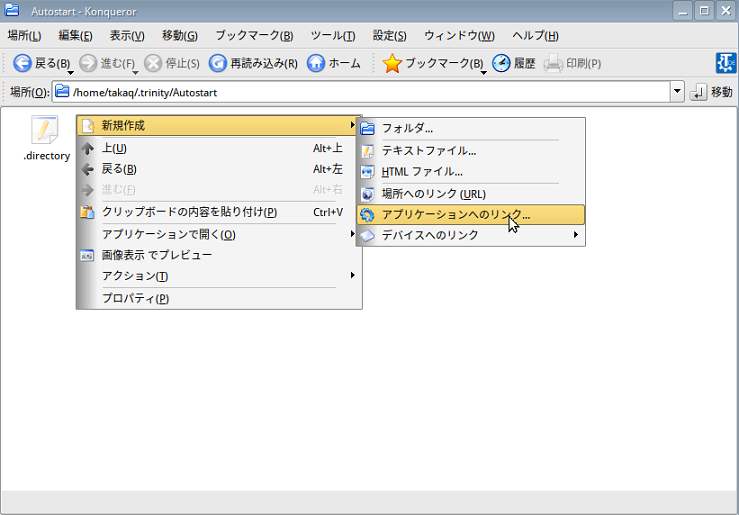
Task: Open the ヘルプ(H) menu
Action: (535, 36)
